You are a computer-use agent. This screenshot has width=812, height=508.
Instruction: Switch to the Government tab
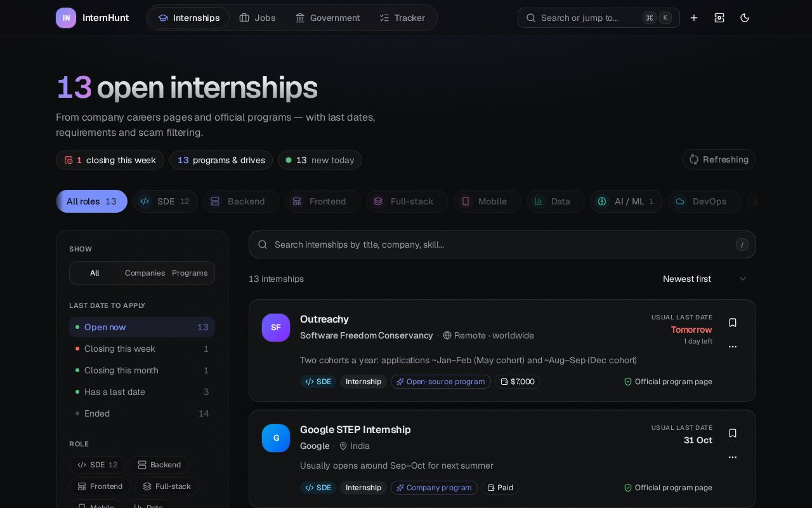(x=327, y=18)
